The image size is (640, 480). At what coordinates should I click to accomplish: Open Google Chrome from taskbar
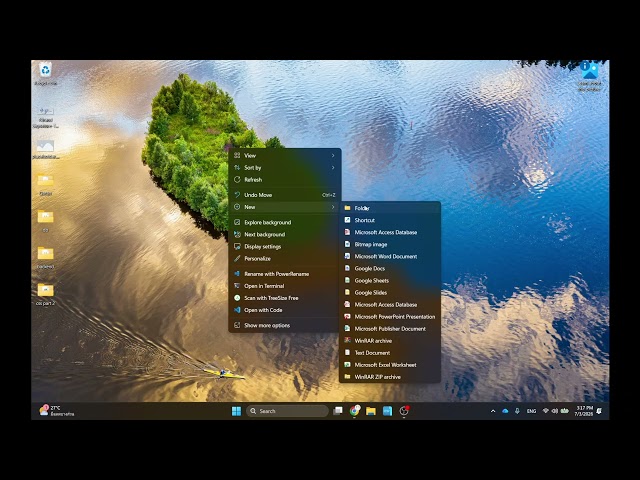point(354,411)
